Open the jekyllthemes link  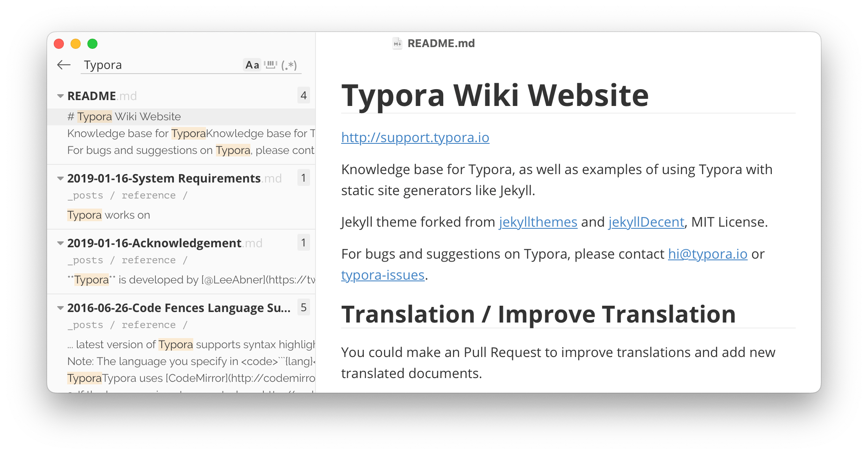pos(538,222)
